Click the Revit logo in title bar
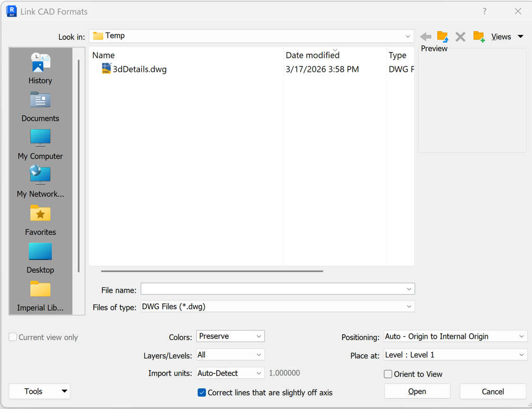This screenshot has height=409, width=532. 11,11
